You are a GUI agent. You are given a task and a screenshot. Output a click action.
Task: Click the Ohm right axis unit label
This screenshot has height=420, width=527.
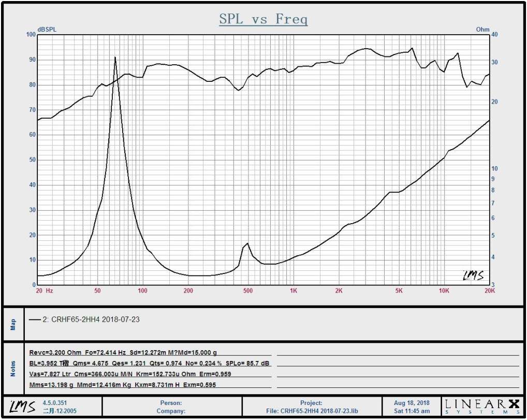pyautogui.click(x=482, y=30)
